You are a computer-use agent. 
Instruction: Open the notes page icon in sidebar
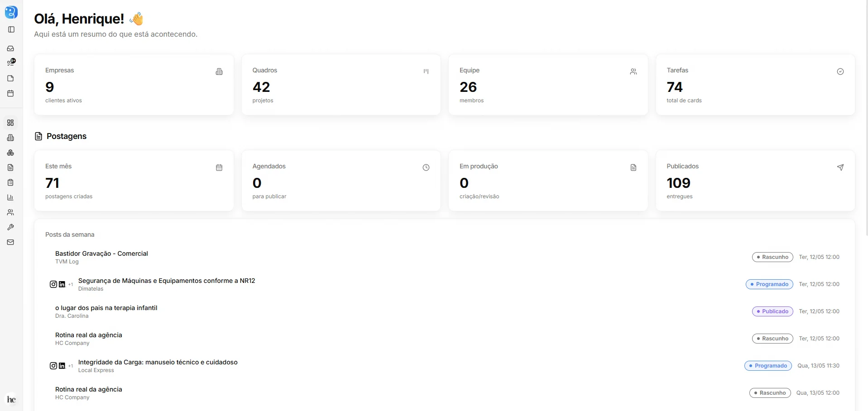pos(11,78)
